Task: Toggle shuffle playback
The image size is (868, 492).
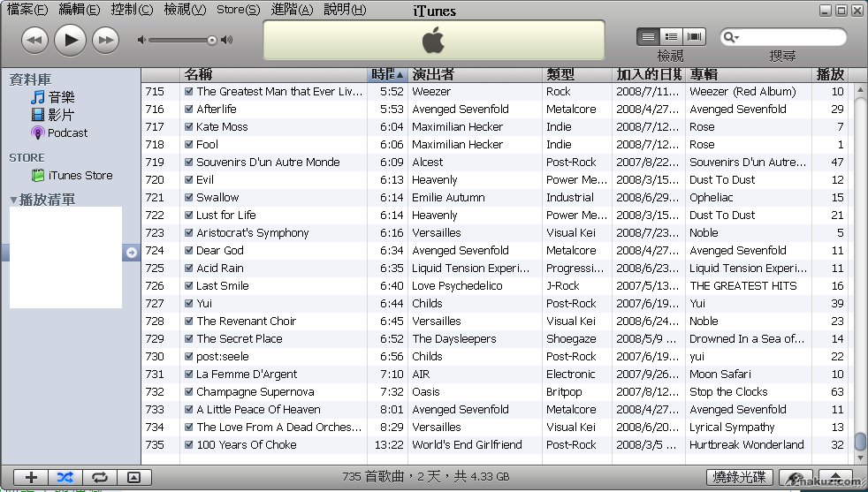Action: pos(65,477)
